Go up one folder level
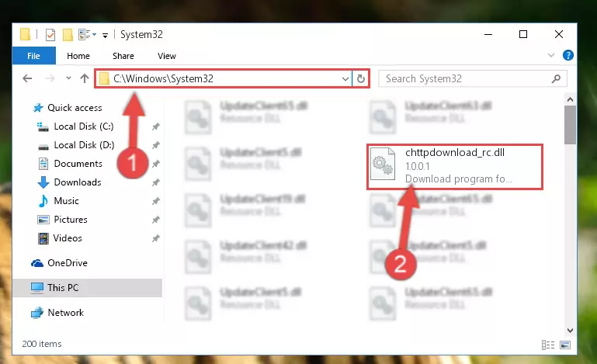Viewport: 597px width, 364px height. (85, 78)
